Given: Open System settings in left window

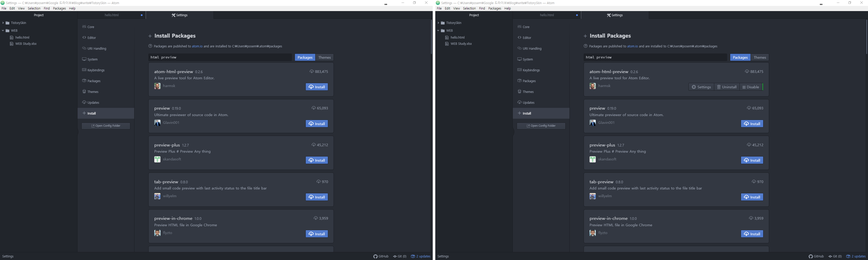Looking at the screenshot, I should coord(106,59).
